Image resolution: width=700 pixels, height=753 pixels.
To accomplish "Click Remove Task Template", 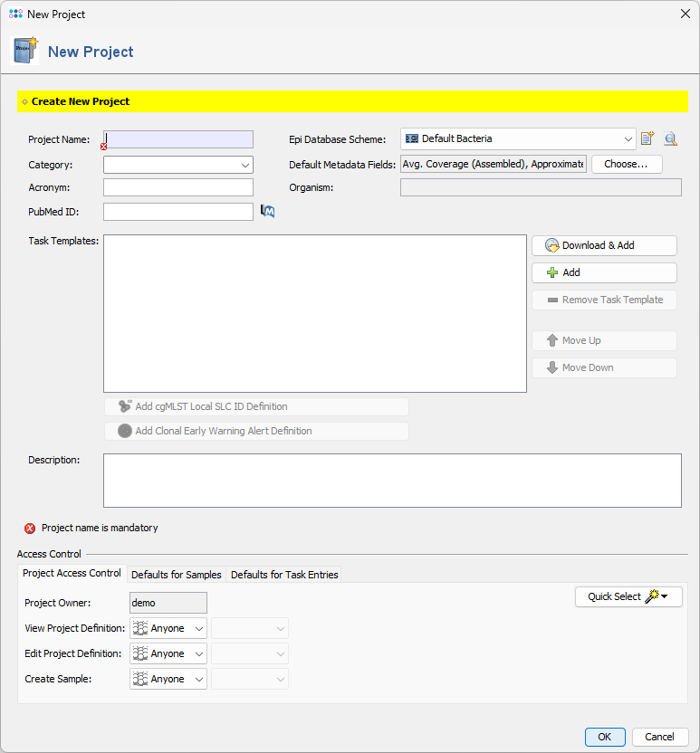I will 603,300.
